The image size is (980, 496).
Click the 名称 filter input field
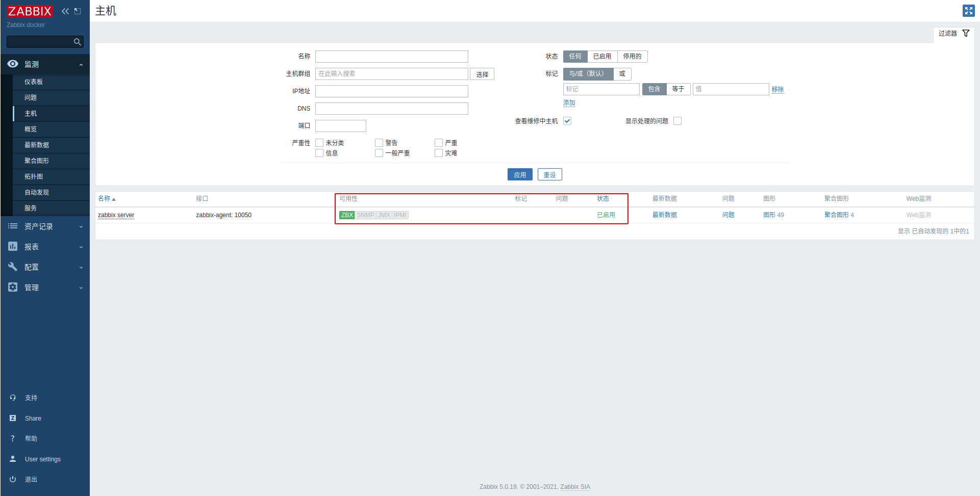[392, 57]
